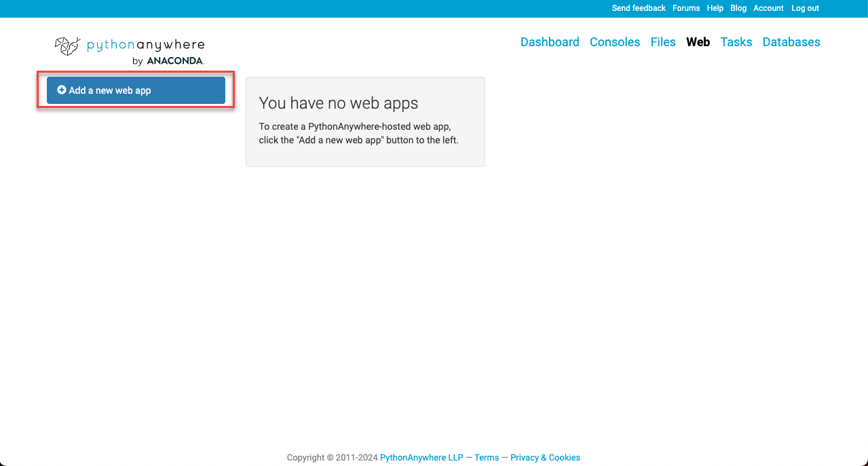Click the plus icon on Add web app button

(x=62, y=90)
